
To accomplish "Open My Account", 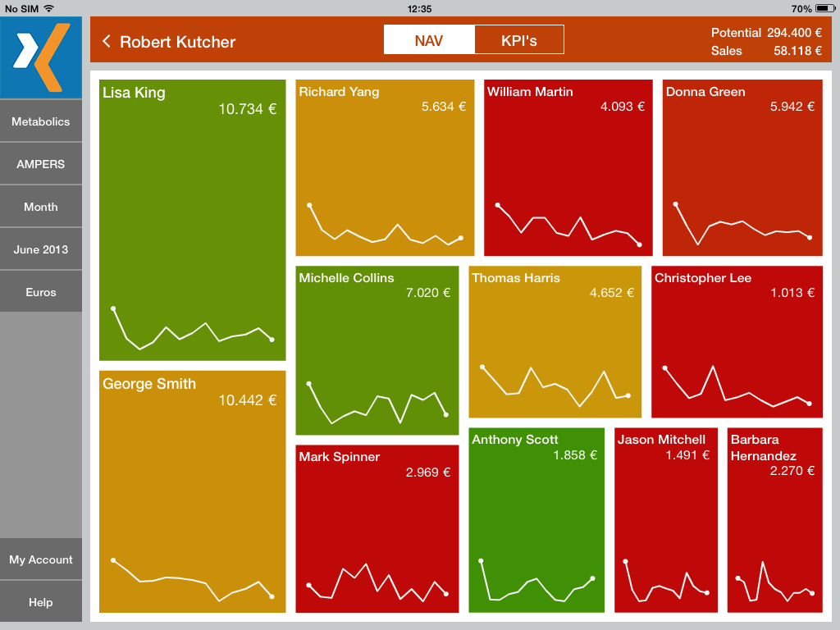I will coord(41,559).
